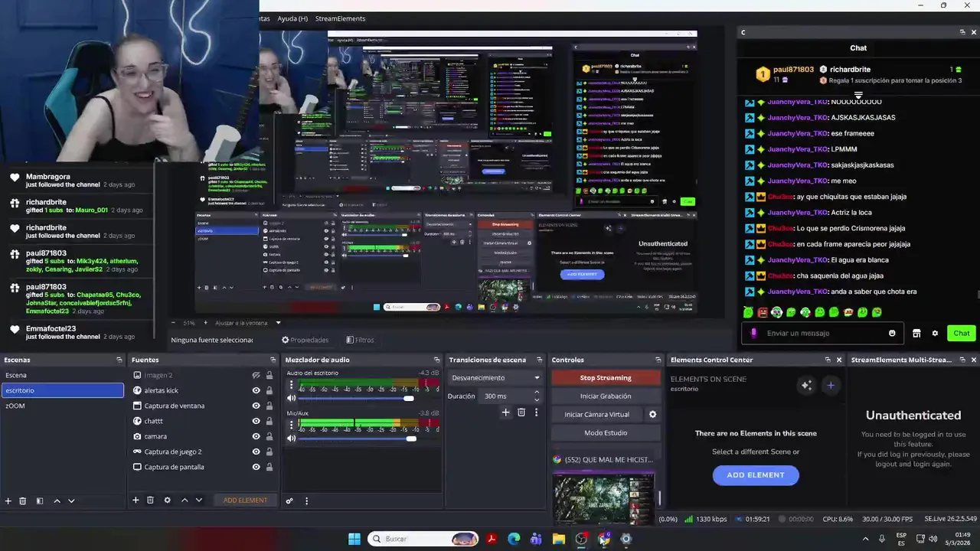
Task: Hide the chattt source
Action: (x=256, y=421)
